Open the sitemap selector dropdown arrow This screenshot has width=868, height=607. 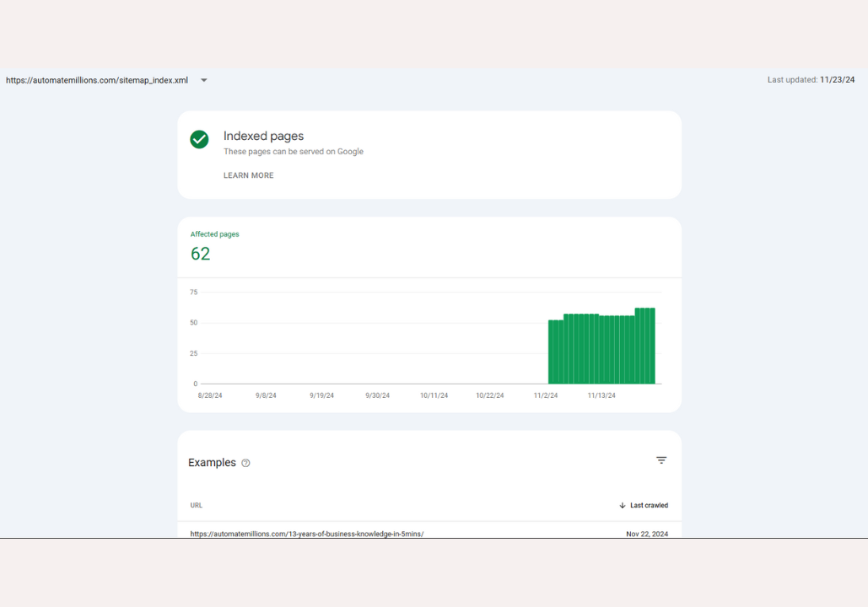click(x=203, y=81)
